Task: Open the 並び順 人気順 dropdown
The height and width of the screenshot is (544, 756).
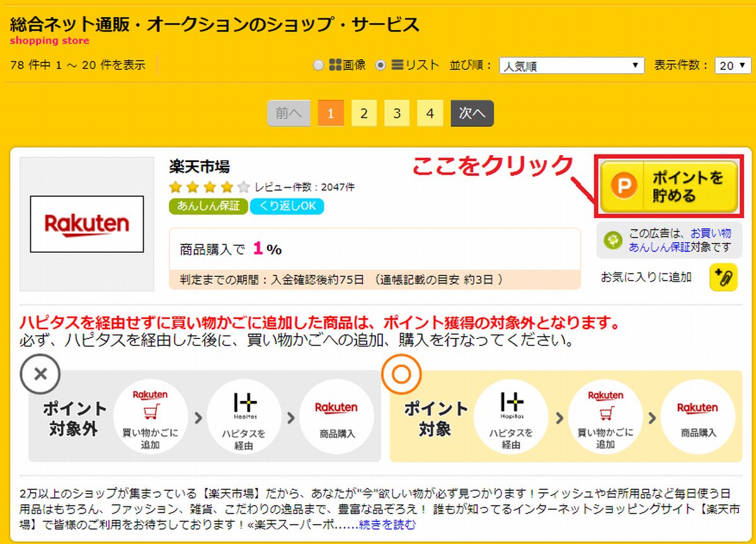Action: tap(571, 66)
